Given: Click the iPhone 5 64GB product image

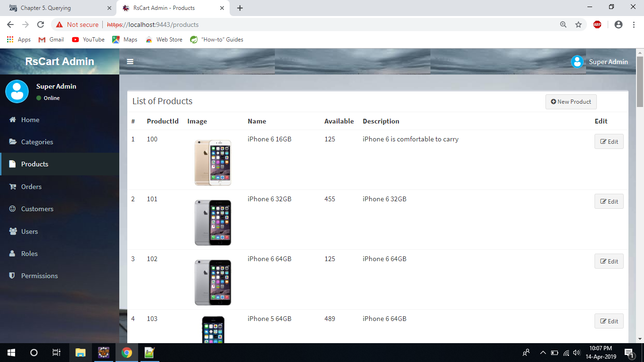Looking at the screenshot, I should 213,329.
